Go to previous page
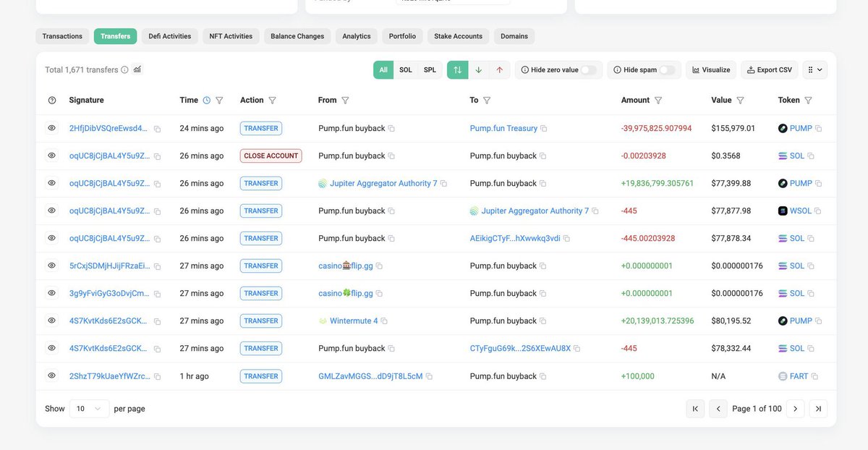868x450 pixels. (x=718, y=409)
